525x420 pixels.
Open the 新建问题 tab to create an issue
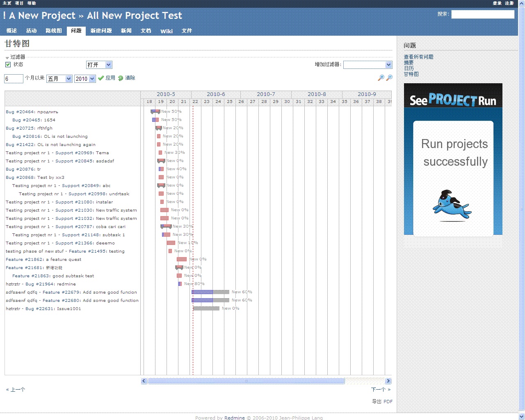[x=101, y=31]
